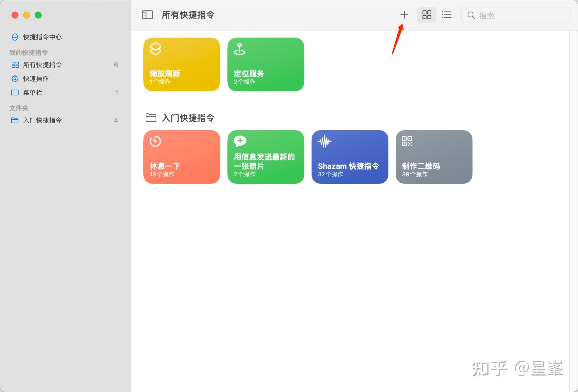Switch to list view
Screen dimensions: 578x392
pos(447,15)
